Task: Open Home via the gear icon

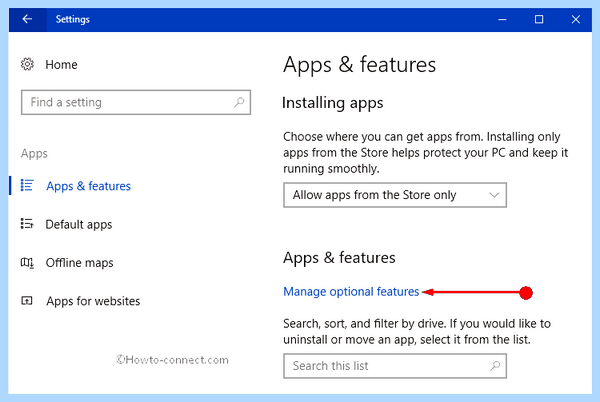Action: point(27,64)
